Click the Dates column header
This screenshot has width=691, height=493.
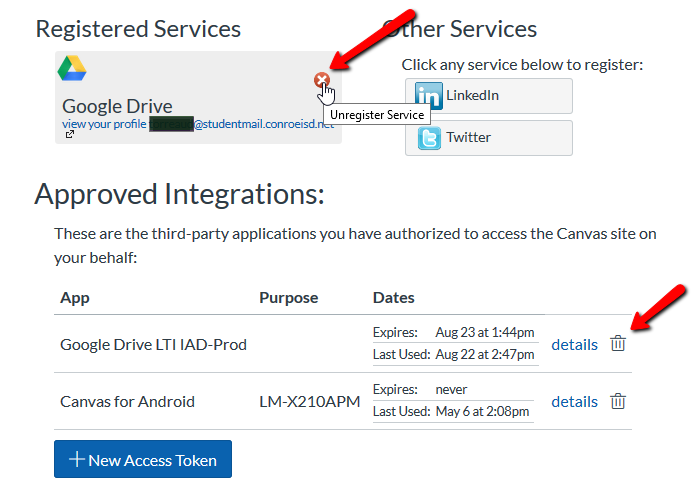tap(393, 298)
